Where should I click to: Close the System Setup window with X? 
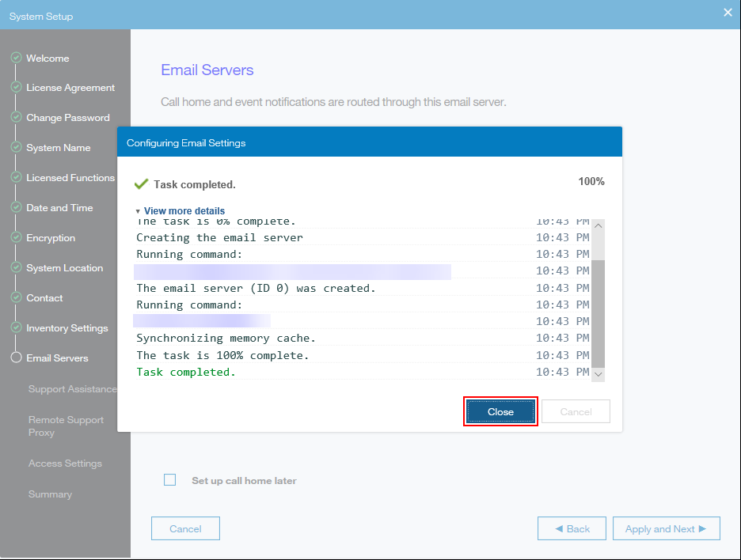pos(728,12)
